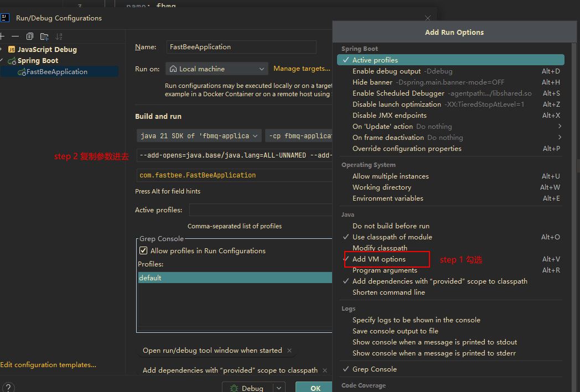Select Disable JMX endpoints option
Image resolution: width=580 pixels, height=392 pixels.
point(450,115)
